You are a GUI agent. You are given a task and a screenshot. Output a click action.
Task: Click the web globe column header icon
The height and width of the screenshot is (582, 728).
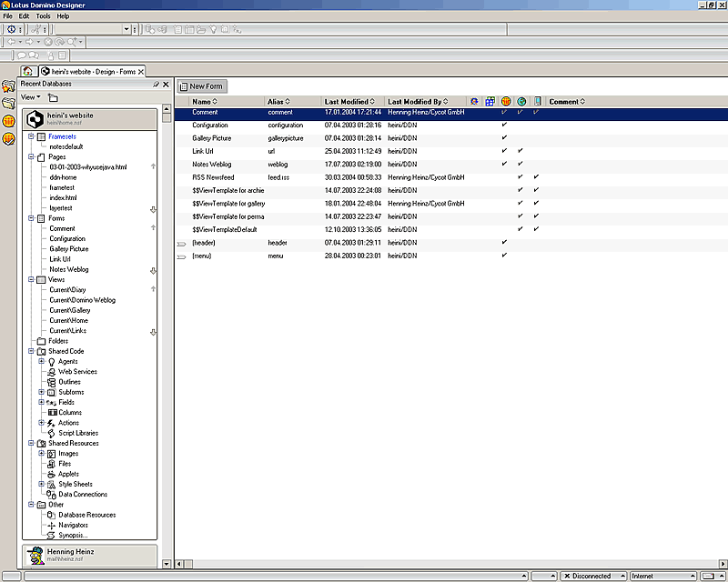(521, 101)
